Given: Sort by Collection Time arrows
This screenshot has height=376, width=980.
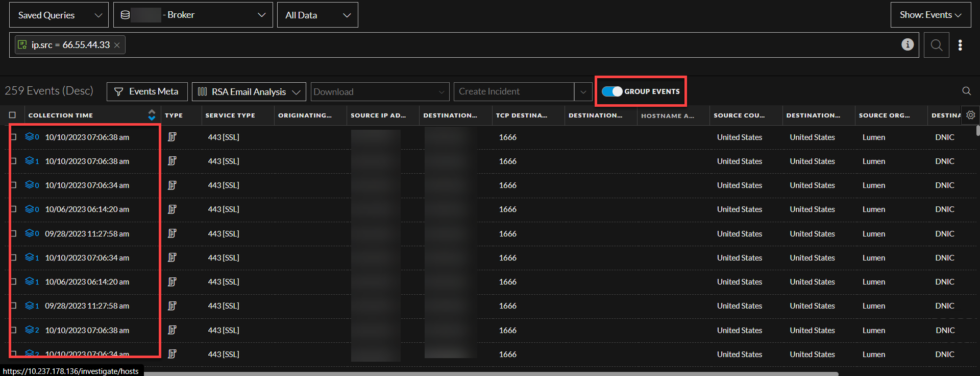Looking at the screenshot, I should tap(152, 115).
